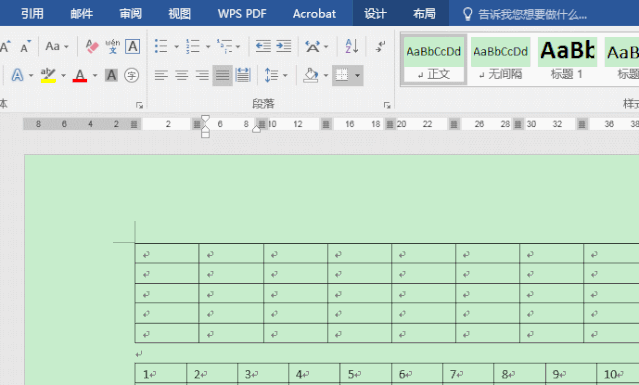Open Asian layout icon
This screenshot has height=385, width=639.
pos(313,46)
